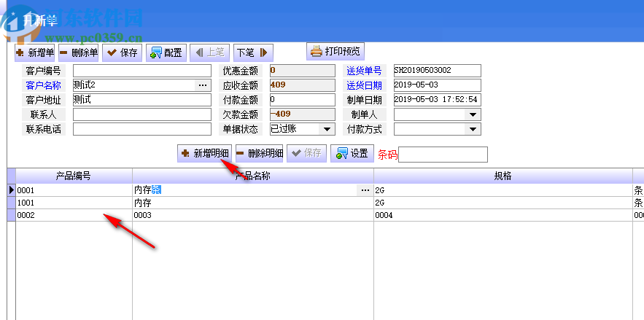The width and height of the screenshot is (644, 320).
Task: Click the 送货日期 field 2019-05-03
Action: 437,85
